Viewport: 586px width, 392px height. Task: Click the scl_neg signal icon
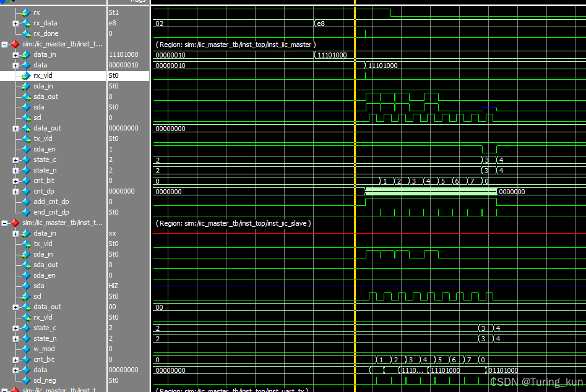coord(26,380)
